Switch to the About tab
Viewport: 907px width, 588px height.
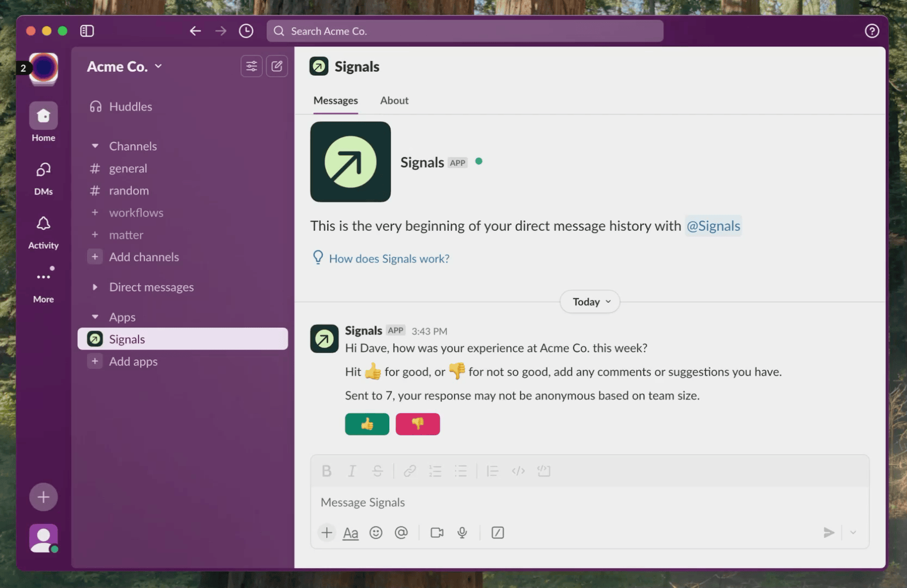394,100
